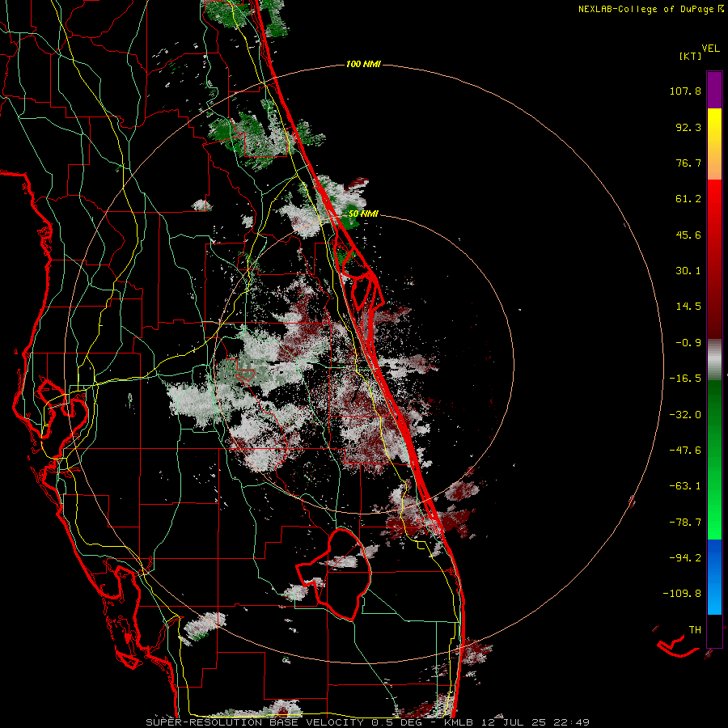Click the 50 NMI range ring label
Screen dimensions: 728x728
363,214
